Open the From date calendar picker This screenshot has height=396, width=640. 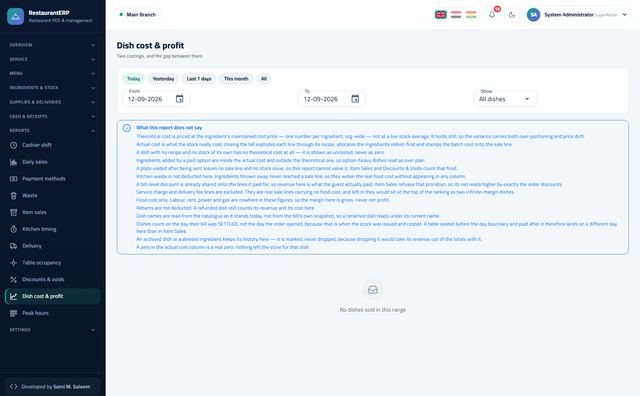180,99
